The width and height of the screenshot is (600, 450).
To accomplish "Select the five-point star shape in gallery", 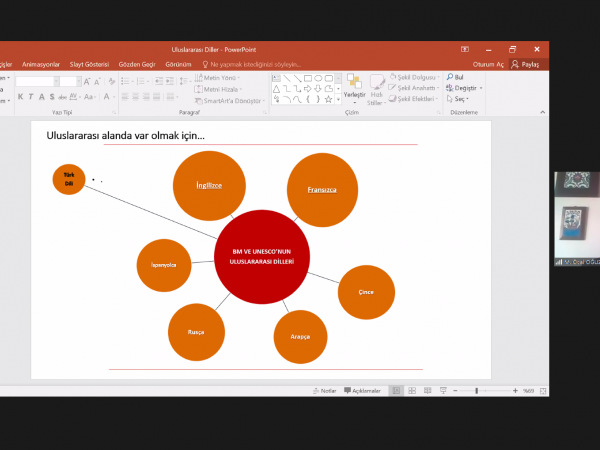I will pyautogui.click(x=328, y=99).
